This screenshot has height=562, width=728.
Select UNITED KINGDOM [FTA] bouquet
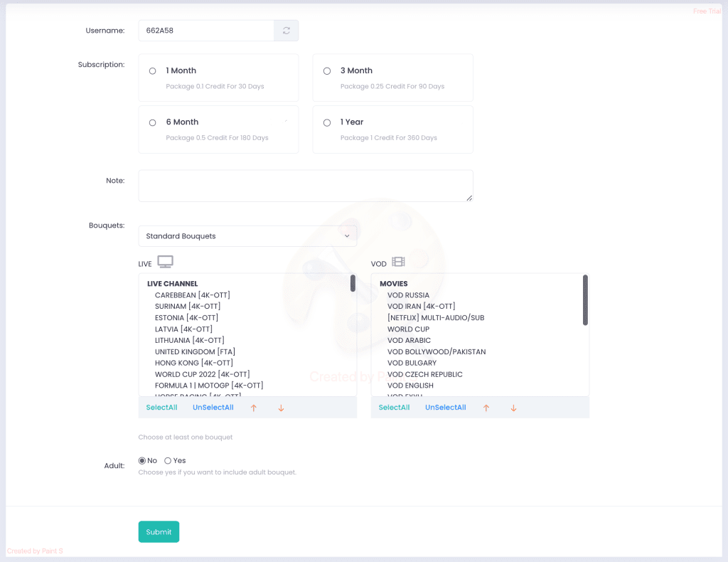[x=195, y=351]
